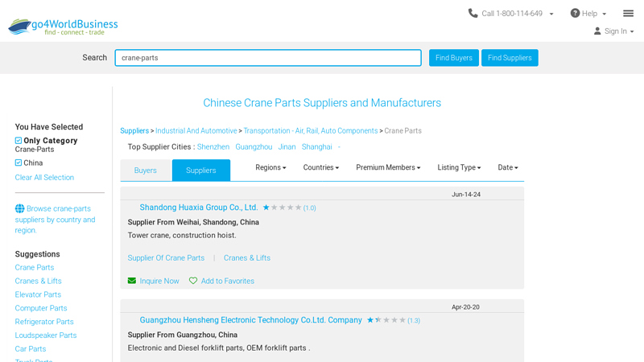644x362 pixels.
Task: Click Car Parts suggestion
Action: (31, 348)
